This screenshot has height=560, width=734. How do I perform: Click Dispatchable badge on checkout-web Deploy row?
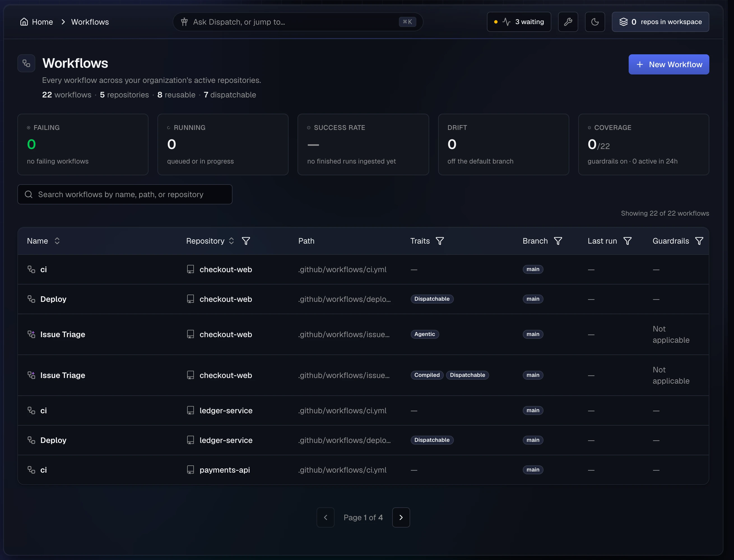tap(432, 299)
